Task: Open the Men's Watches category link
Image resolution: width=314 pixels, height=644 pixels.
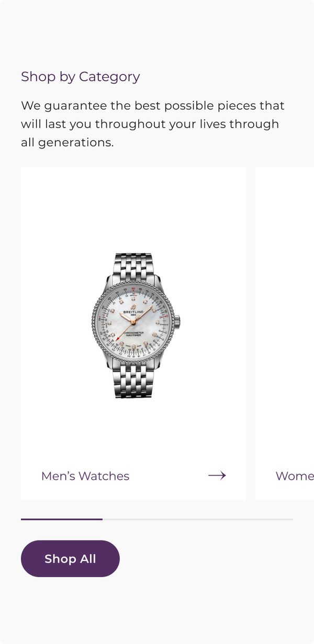Action: [x=85, y=476]
